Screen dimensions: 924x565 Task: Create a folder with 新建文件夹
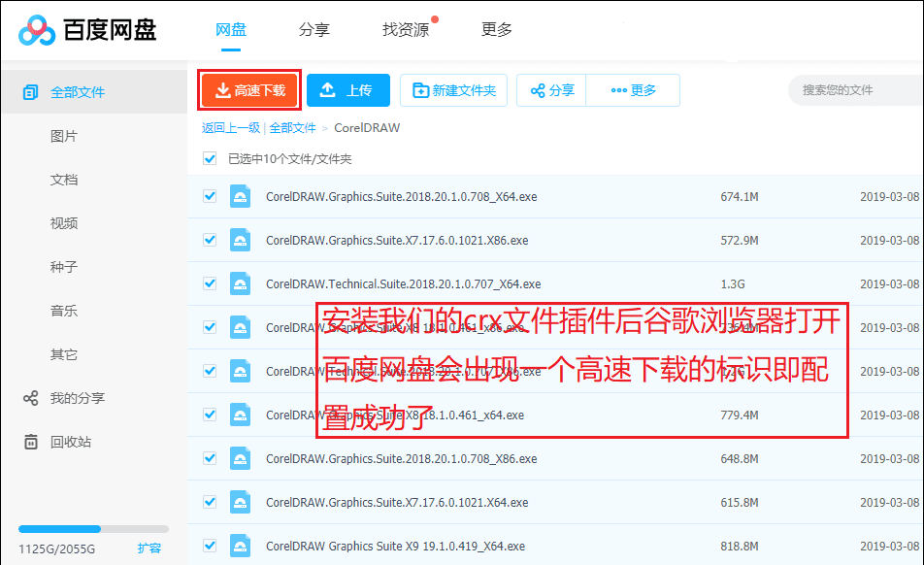pos(454,90)
